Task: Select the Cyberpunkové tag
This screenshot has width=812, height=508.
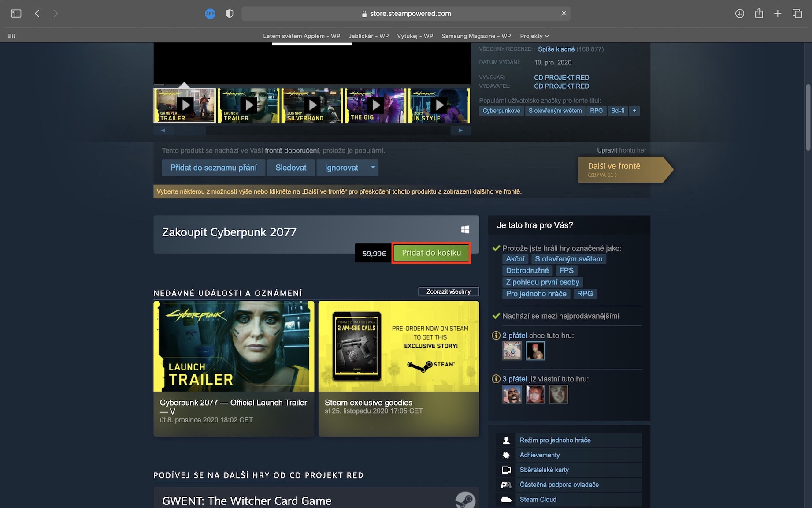Action: [501, 111]
